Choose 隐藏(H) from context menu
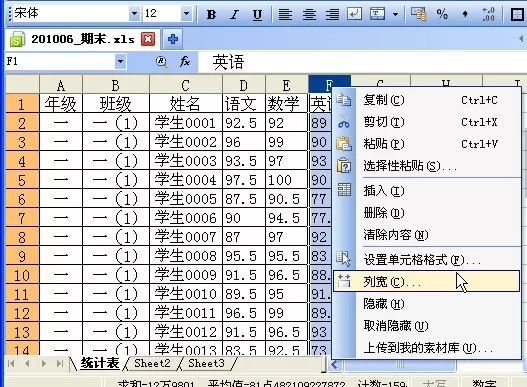This screenshot has width=527, height=387. 427,304
